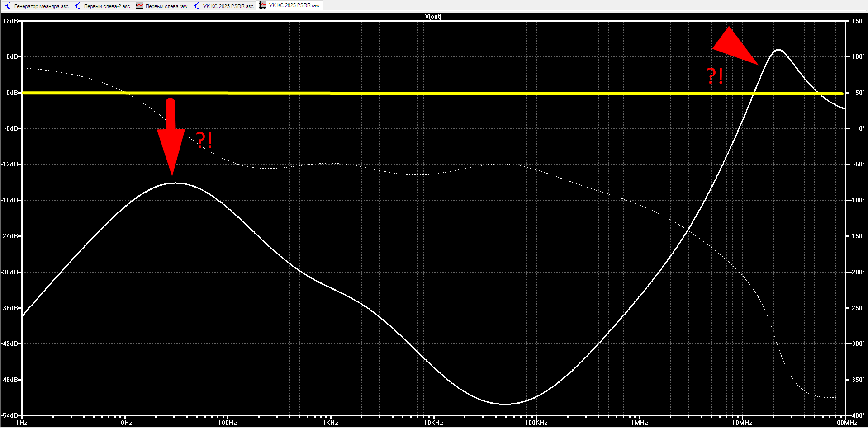Image resolution: width=868 pixels, height=428 pixels.
Task: Click the "1Hz" frequency axis label
Action: coord(22,423)
